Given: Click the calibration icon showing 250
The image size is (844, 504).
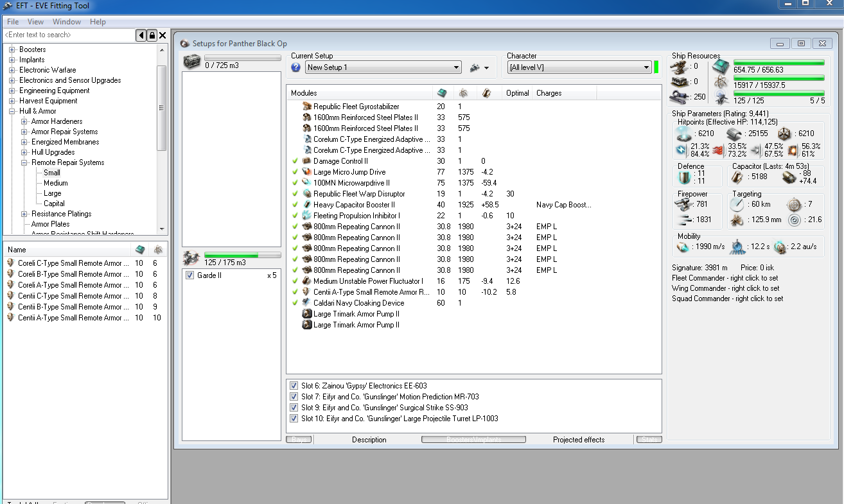Looking at the screenshot, I should point(680,97).
